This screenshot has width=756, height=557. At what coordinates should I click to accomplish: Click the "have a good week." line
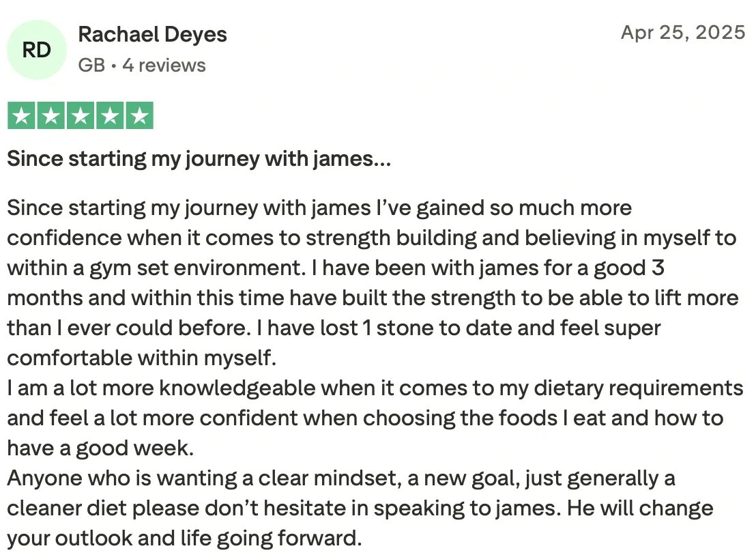click(x=100, y=448)
